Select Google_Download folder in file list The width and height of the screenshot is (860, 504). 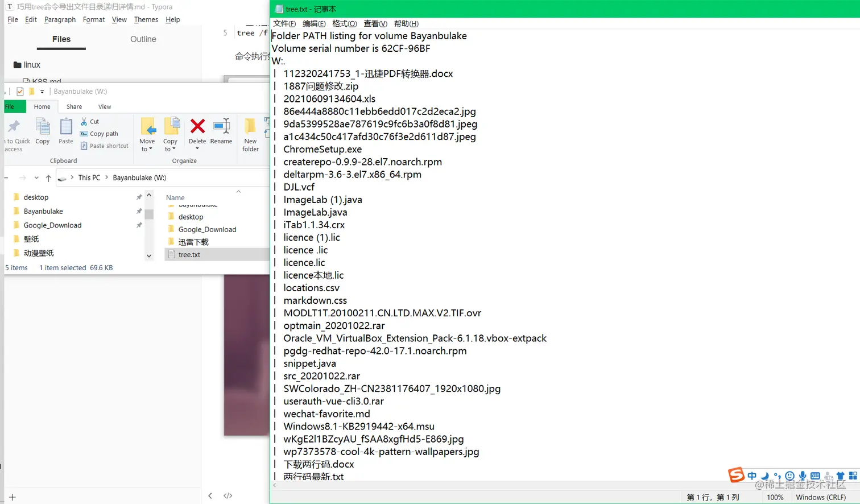click(207, 229)
